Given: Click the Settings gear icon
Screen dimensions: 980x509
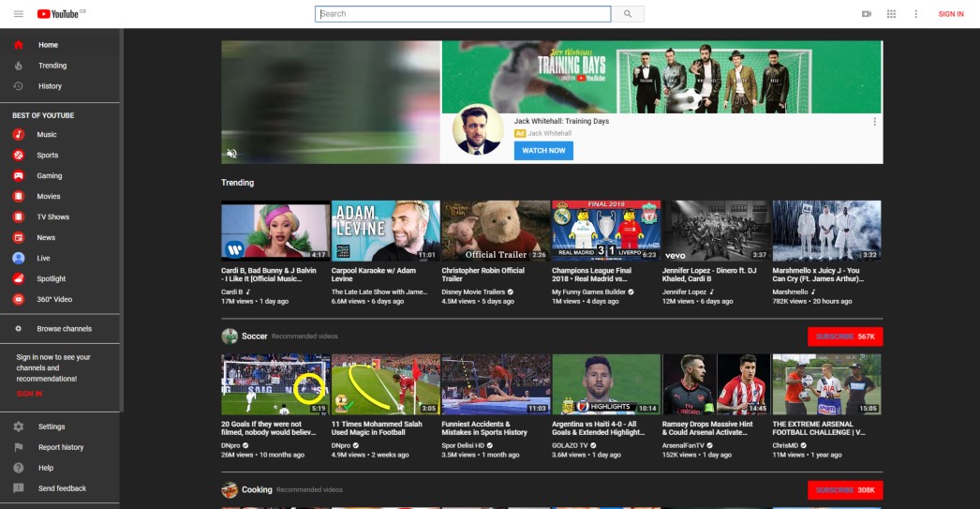Looking at the screenshot, I should (19, 427).
